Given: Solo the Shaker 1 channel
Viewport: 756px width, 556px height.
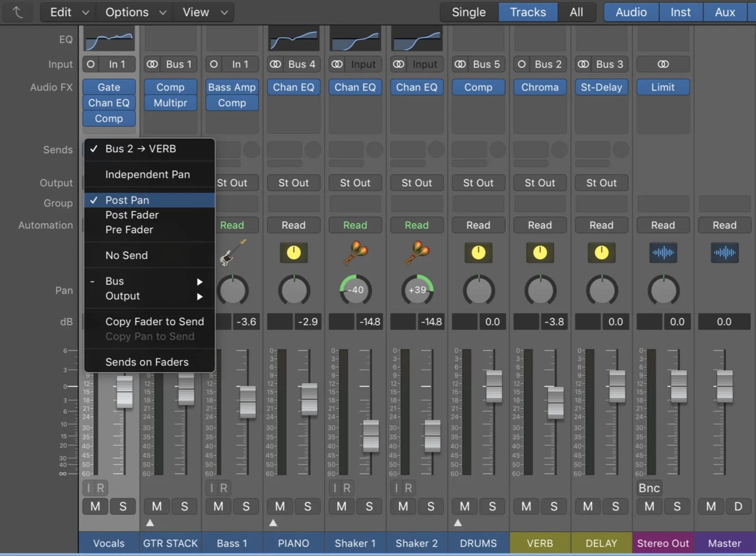Looking at the screenshot, I should (x=369, y=506).
